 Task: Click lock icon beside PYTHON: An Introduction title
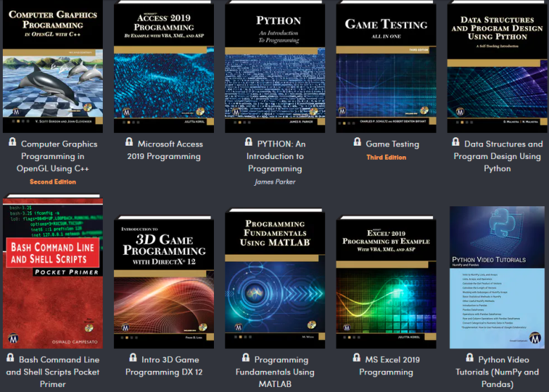pos(248,141)
